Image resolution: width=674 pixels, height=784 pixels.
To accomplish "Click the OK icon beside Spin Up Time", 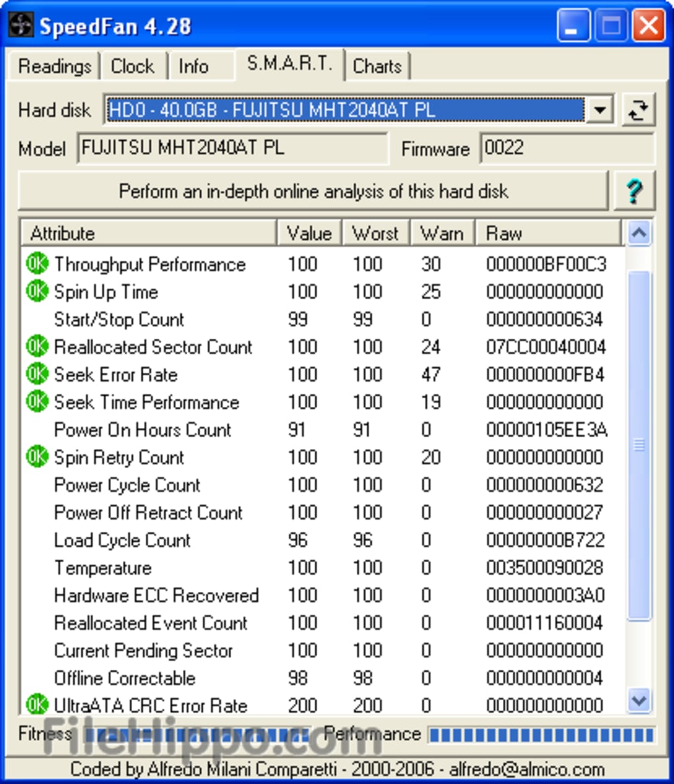I will pyautogui.click(x=36, y=291).
